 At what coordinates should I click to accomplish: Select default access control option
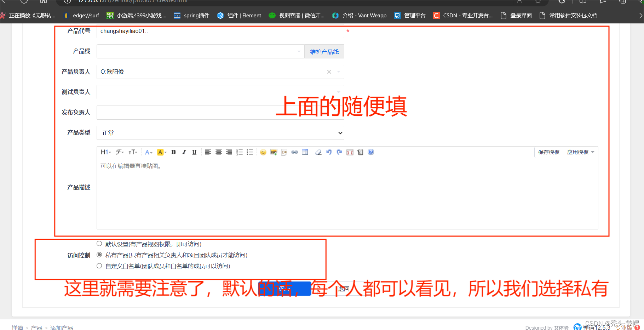(99, 244)
